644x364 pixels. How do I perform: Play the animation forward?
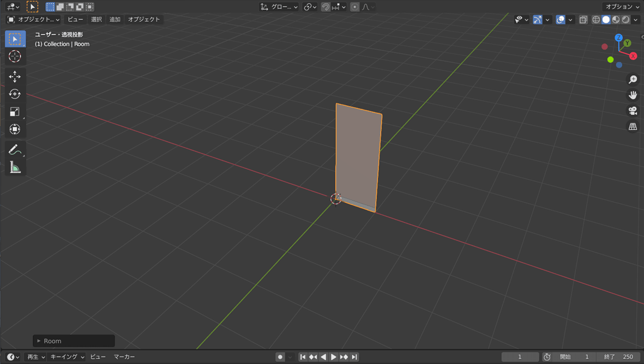334,357
